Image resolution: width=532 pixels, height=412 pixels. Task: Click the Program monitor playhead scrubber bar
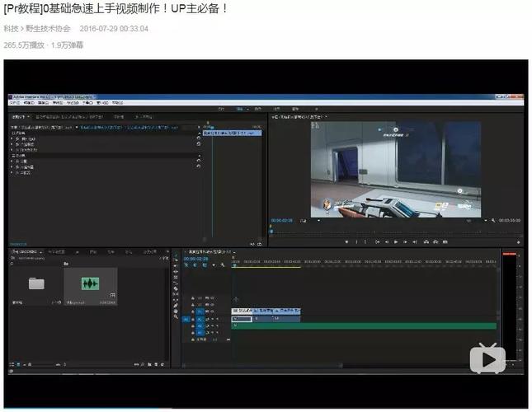395,232
